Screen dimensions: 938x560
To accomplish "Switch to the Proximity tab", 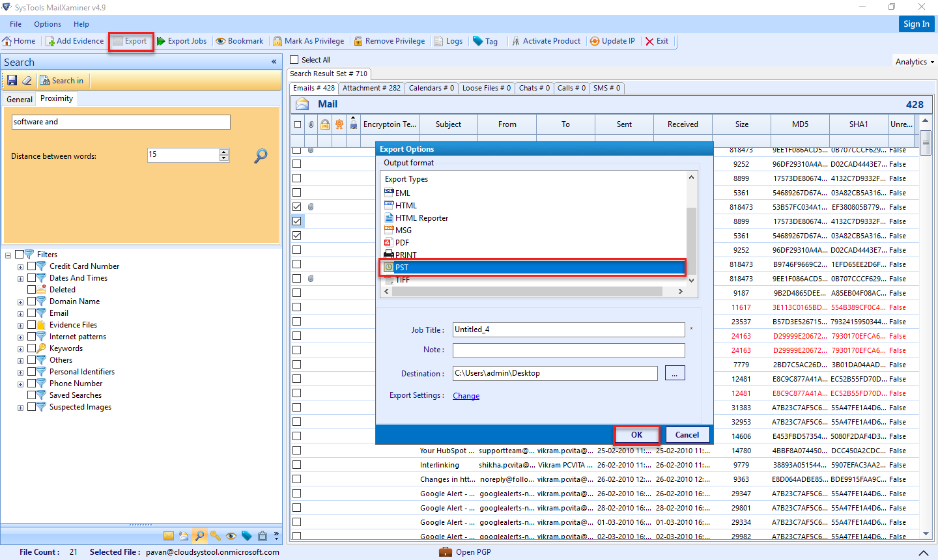I will [56, 99].
